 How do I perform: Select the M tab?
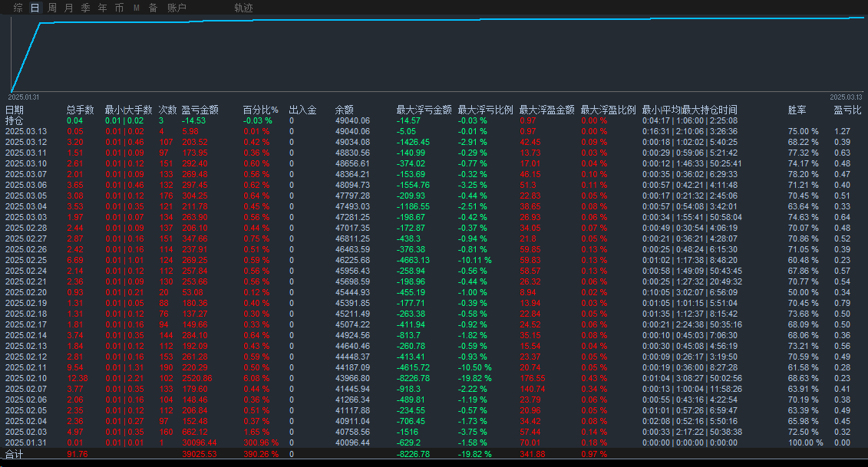136,8
